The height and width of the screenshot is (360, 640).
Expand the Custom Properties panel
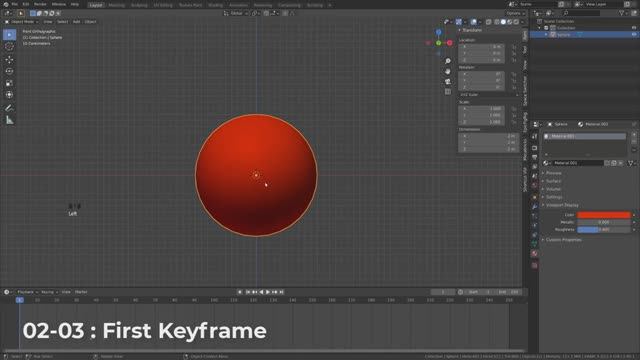pos(562,240)
